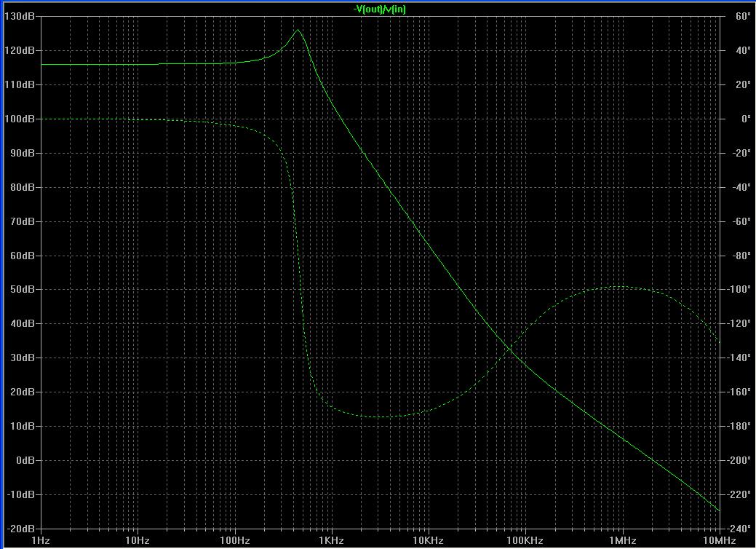The image size is (756, 549).
Task: Click the -40° phase axis label
Action: pos(741,187)
